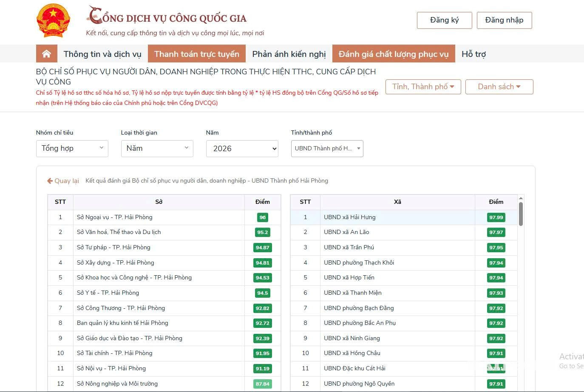
Task: Select UBND phường Bắc An Phụ row
Action: point(404,323)
